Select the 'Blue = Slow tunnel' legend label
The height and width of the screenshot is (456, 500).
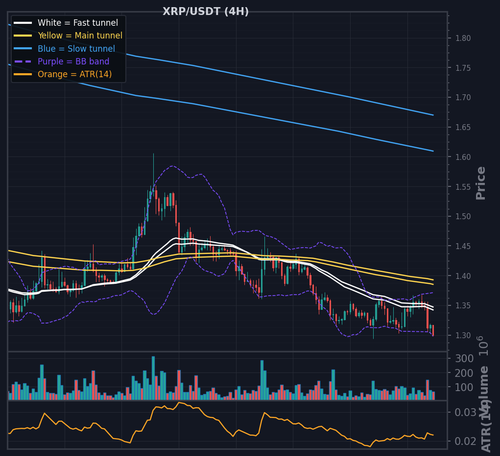click(x=76, y=48)
